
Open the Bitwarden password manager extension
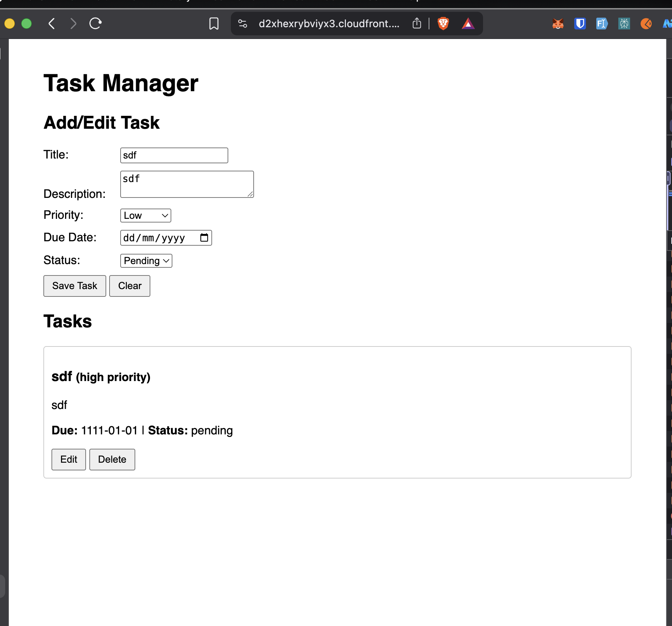click(x=580, y=24)
